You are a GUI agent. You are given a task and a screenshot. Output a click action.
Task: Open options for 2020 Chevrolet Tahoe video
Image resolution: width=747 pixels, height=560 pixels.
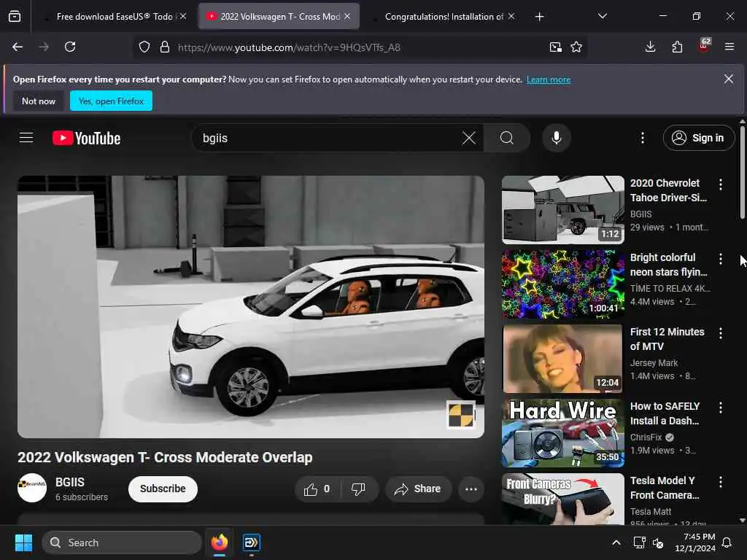[721, 184]
